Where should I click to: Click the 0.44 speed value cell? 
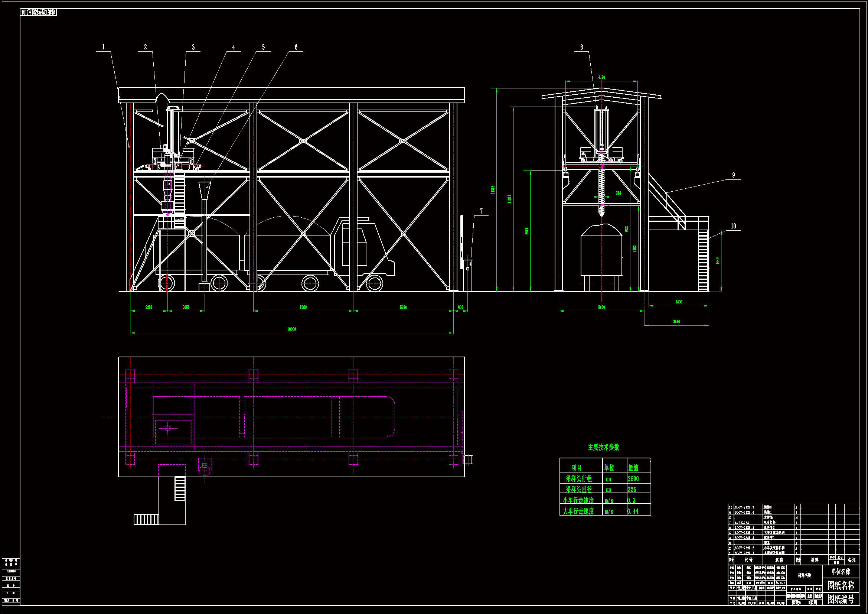pos(633,511)
